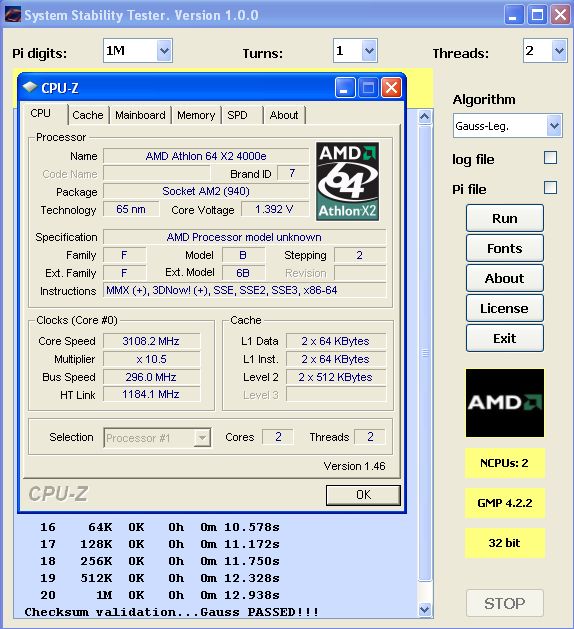Enable the Pi file checkbox

coord(550,187)
